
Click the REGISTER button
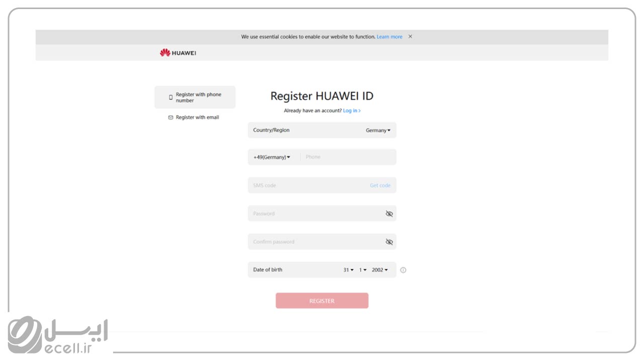click(322, 301)
